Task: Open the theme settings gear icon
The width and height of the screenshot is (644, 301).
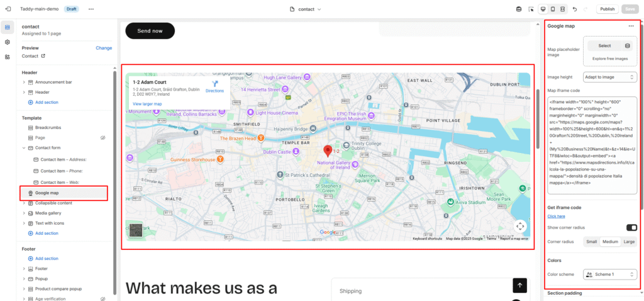Action: pos(8,42)
